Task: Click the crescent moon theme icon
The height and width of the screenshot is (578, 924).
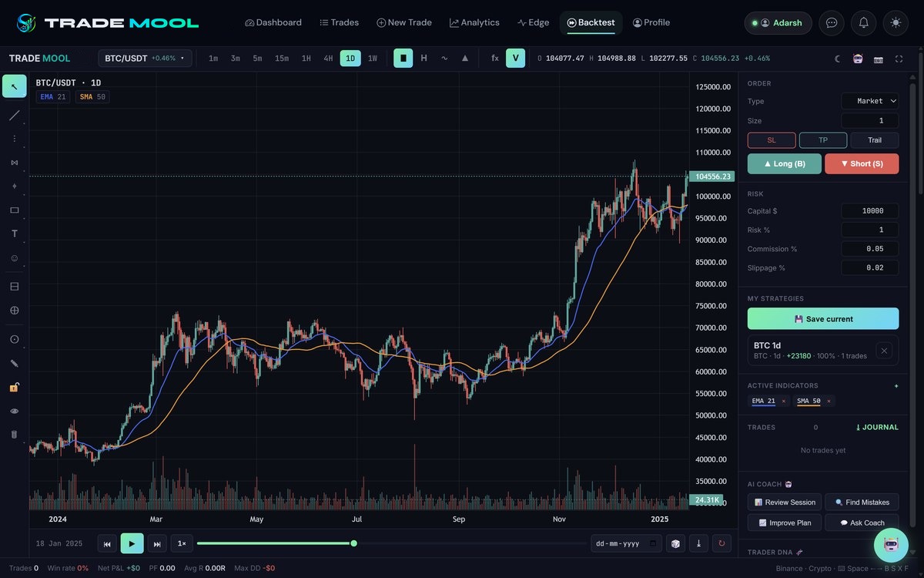Action: 838,59
